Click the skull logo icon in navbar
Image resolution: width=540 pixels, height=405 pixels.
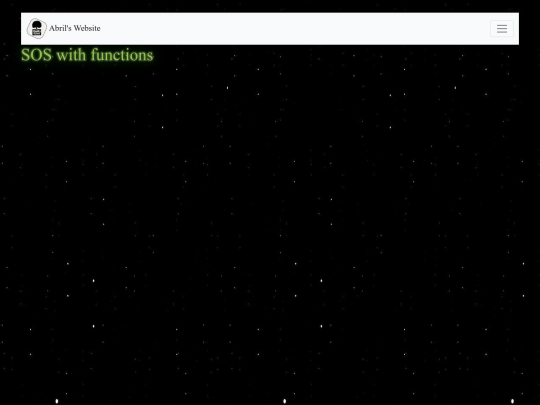click(x=37, y=28)
